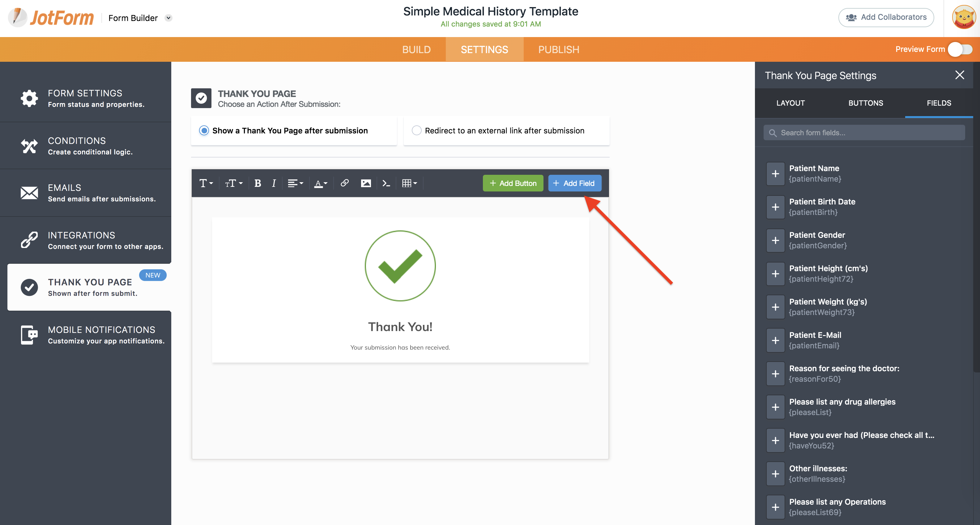
Task: Click the source code icon in editor toolbar
Action: [x=386, y=183]
